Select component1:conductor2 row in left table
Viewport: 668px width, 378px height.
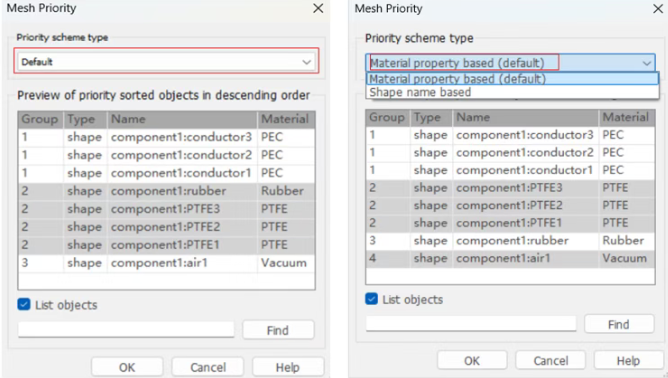167,155
